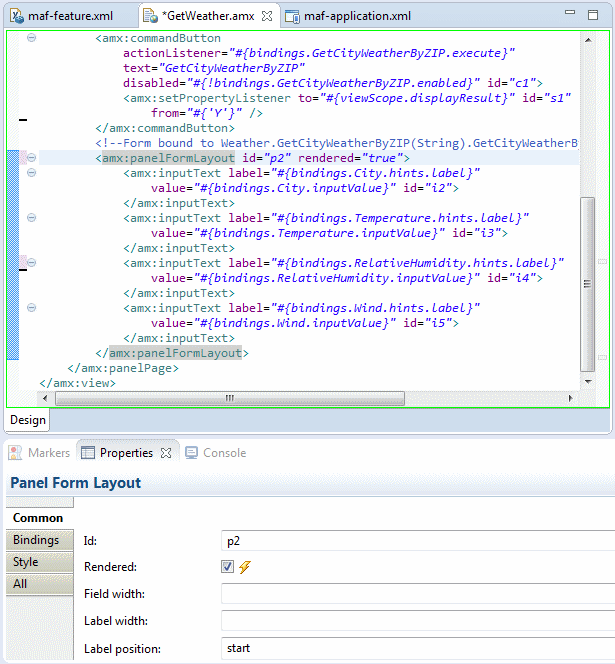Viewport: 615px width, 664px height.
Task: Click the Field width input
Action: click(418, 594)
